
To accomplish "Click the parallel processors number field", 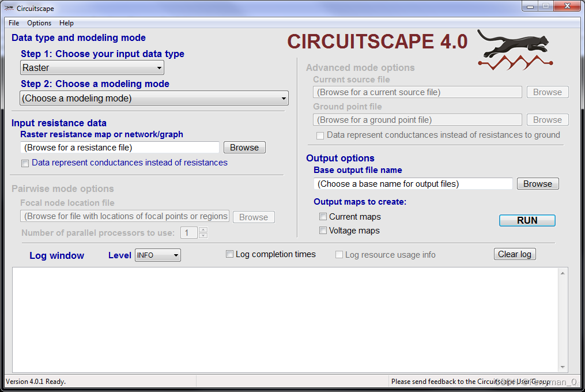I will [190, 233].
